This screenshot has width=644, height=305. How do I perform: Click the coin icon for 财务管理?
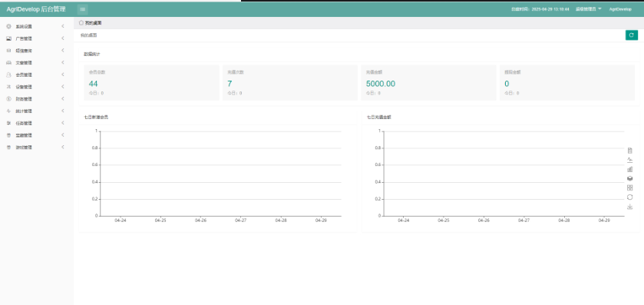tap(9, 99)
